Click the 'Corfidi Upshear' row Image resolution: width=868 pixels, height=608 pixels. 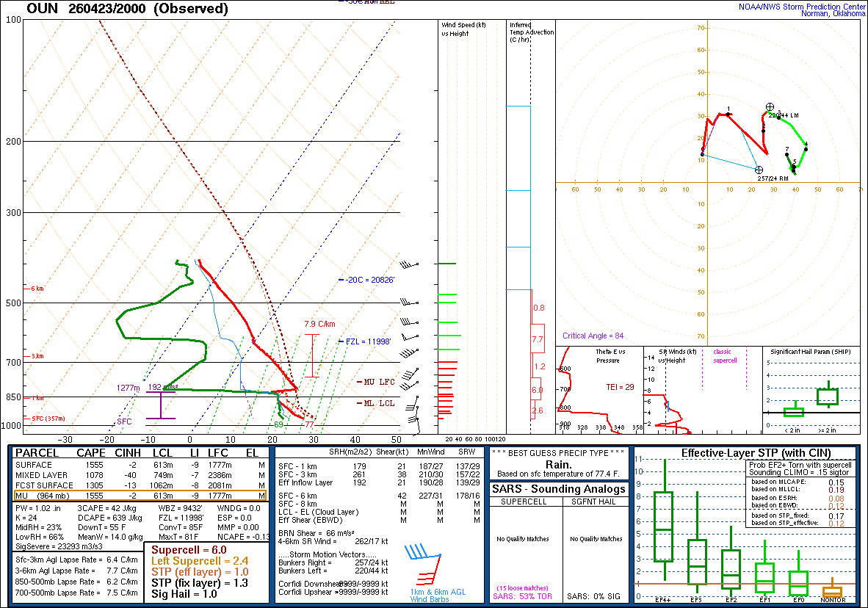(333, 592)
